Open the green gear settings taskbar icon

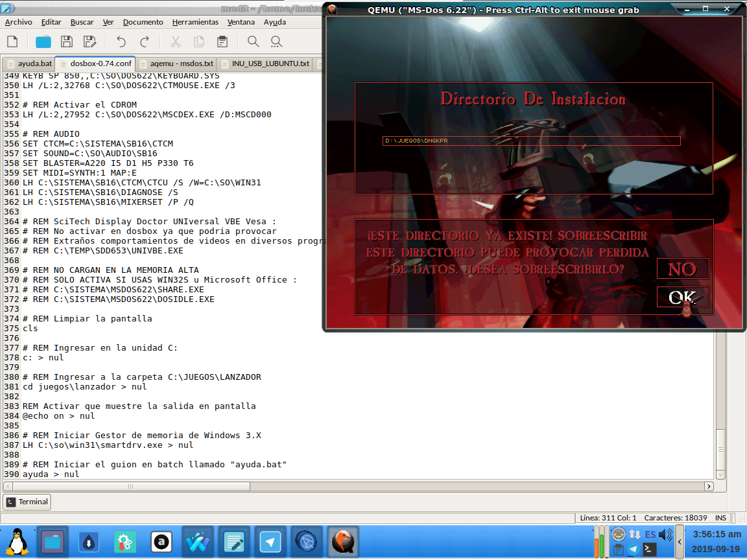click(124, 542)
